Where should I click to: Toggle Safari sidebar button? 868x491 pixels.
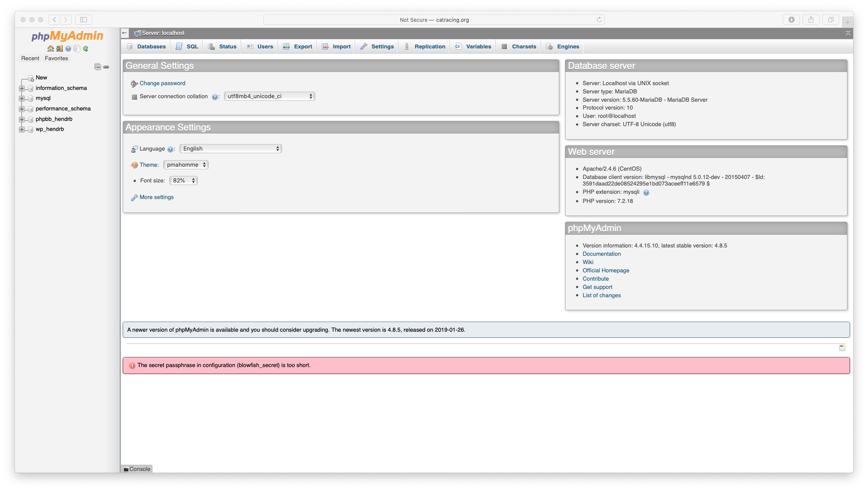83,20
